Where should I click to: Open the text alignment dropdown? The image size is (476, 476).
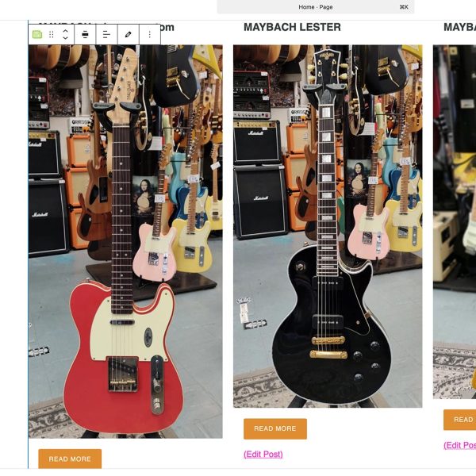coord(106,35)
